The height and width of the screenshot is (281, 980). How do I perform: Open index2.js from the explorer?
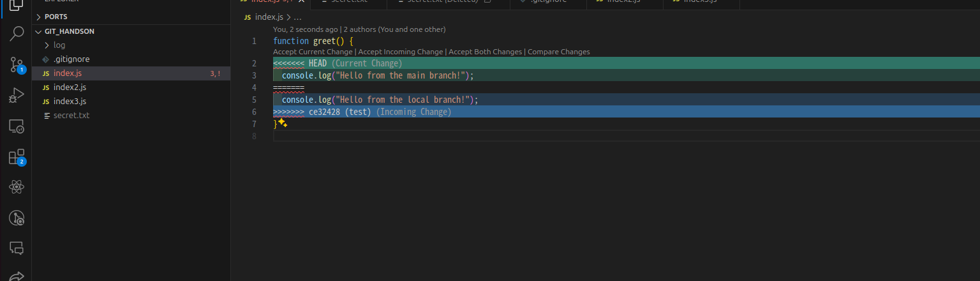click(x=131, y=87)
